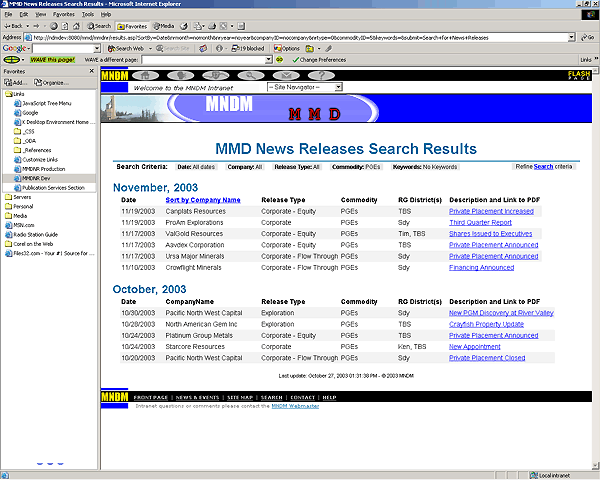This screenshot has width=600, height=480.
Task: Click MNDM Webmaster contact link
Action: 295,406
